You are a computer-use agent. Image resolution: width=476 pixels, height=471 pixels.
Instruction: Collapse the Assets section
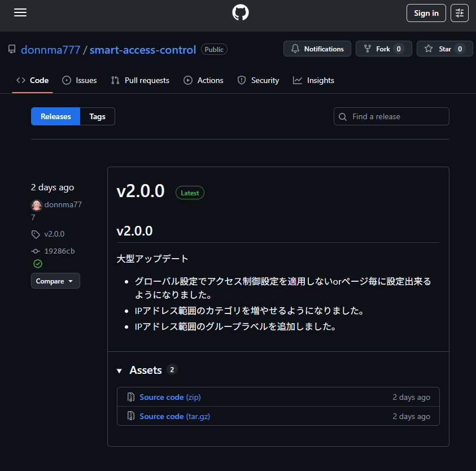pyautogui.click(x=119, y=370)
